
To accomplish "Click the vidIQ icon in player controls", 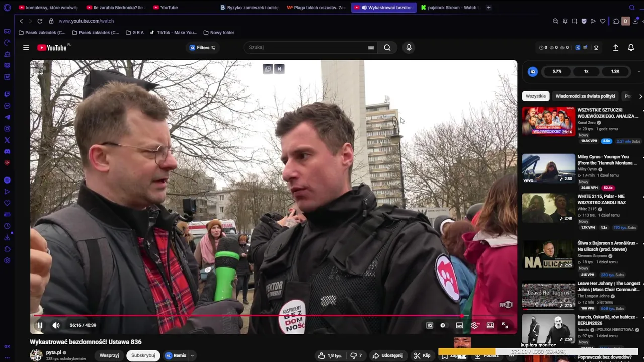I will click(x=430, y=325).
